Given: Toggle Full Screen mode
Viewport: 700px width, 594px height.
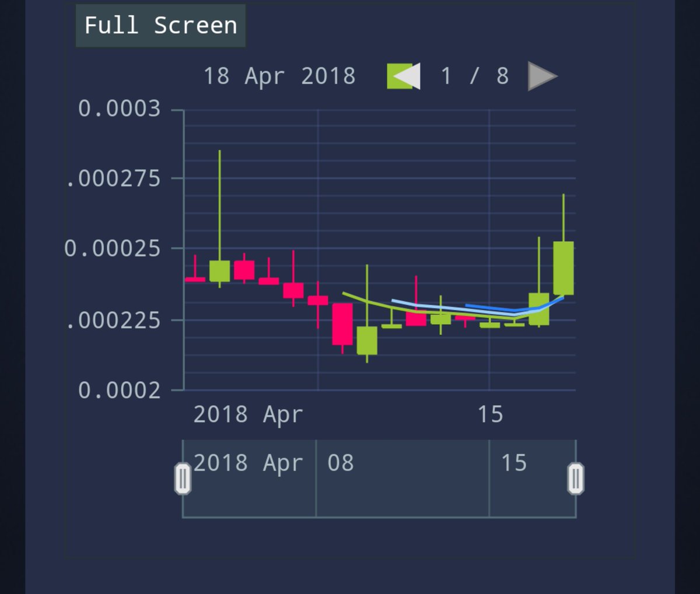Looking at the screenshot, I should click(x=160, y=25).
